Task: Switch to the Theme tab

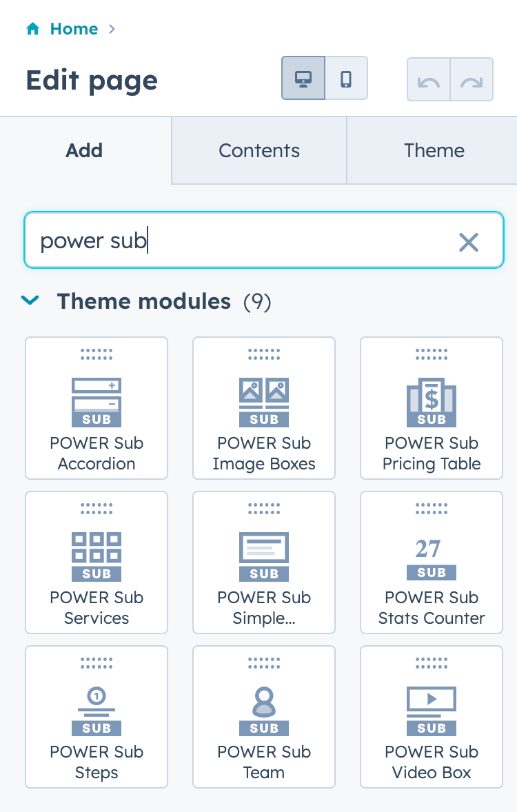Action: tap(434, 150)
